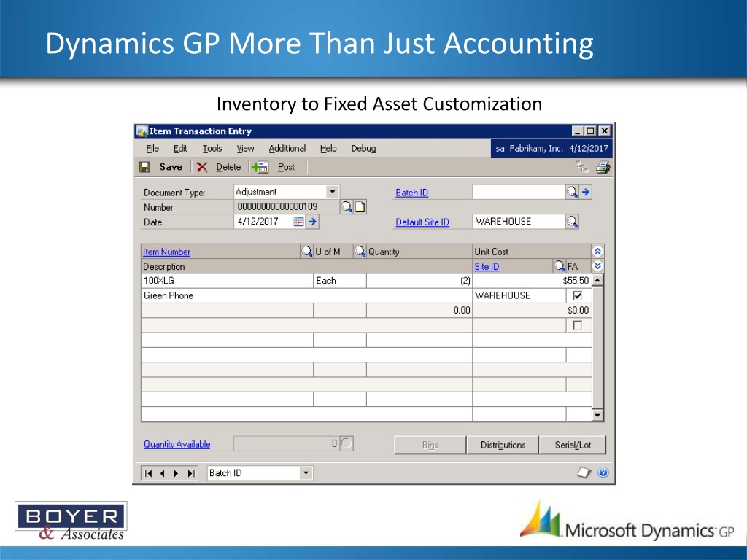Select the unit cost cell $55.50
Viewport: 747px width, 560px height.
click(x=532, y=281)
